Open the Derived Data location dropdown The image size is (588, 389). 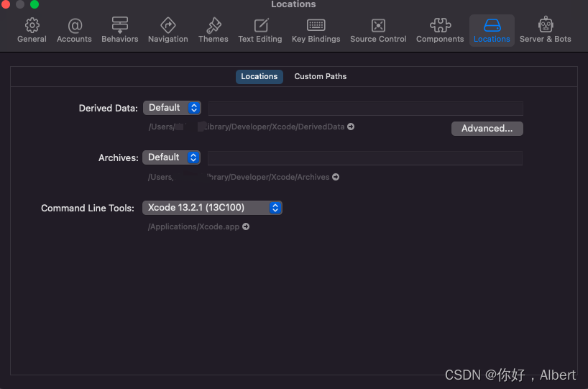(x=172, y=108)
